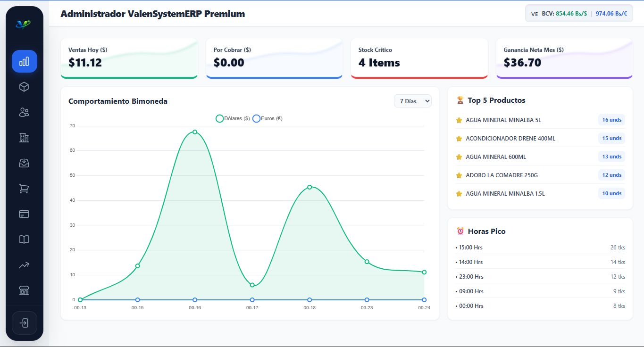Open the open book icon in sidebar
This screenshot has height=347, width=644.
click(24, 240)
